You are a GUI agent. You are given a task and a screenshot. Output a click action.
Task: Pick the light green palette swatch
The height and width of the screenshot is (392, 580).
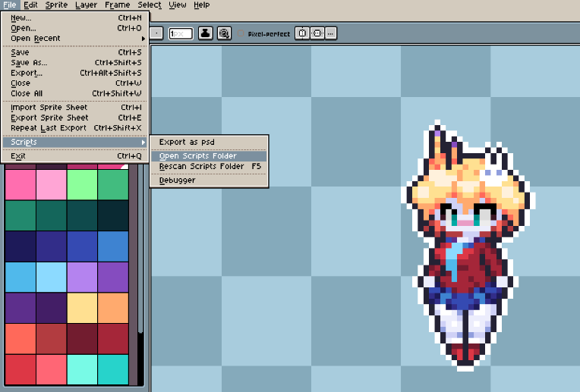pos(82,184)
